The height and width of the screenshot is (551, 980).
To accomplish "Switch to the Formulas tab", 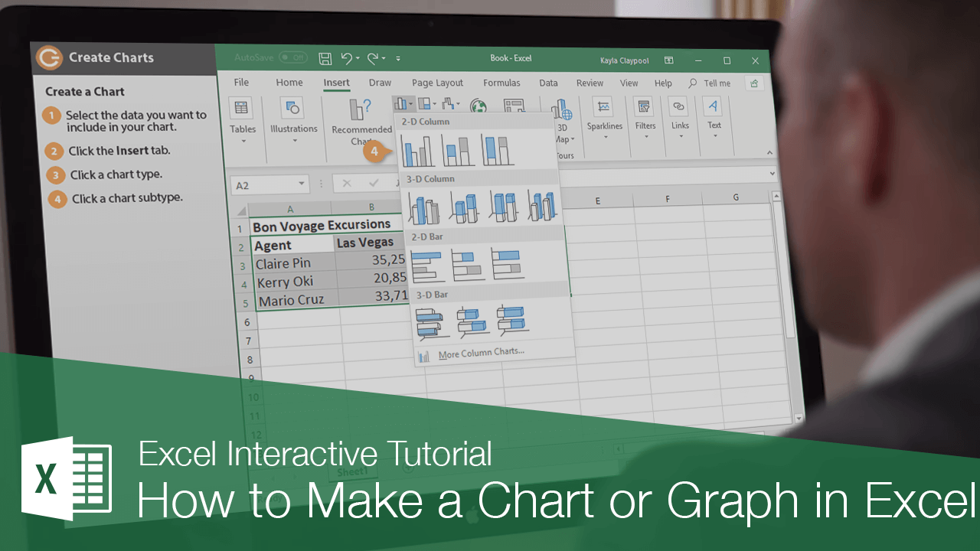I will (501, 83).
